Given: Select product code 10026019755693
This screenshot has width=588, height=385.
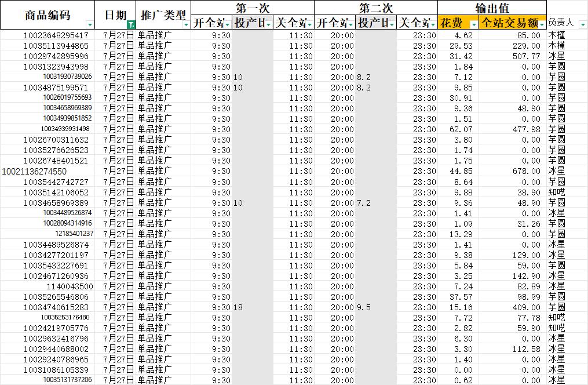Looking at the screenshot, I should coord(68,97).
